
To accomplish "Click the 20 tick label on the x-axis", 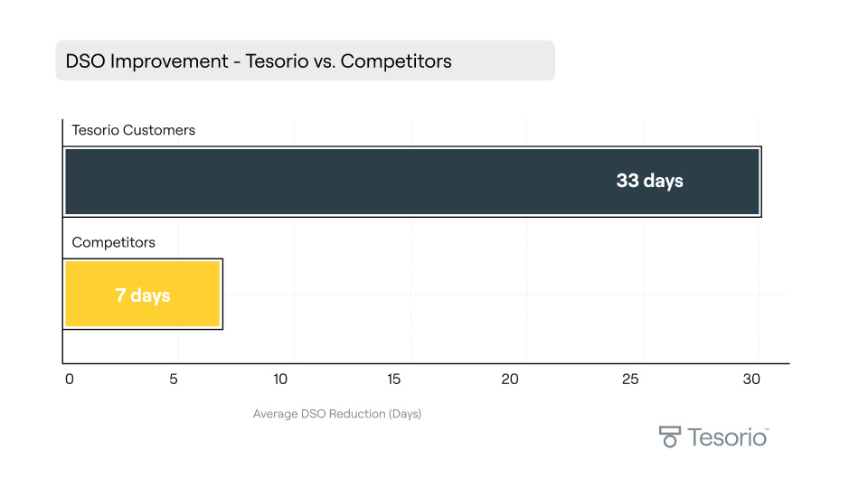I will tap(510, 380).
